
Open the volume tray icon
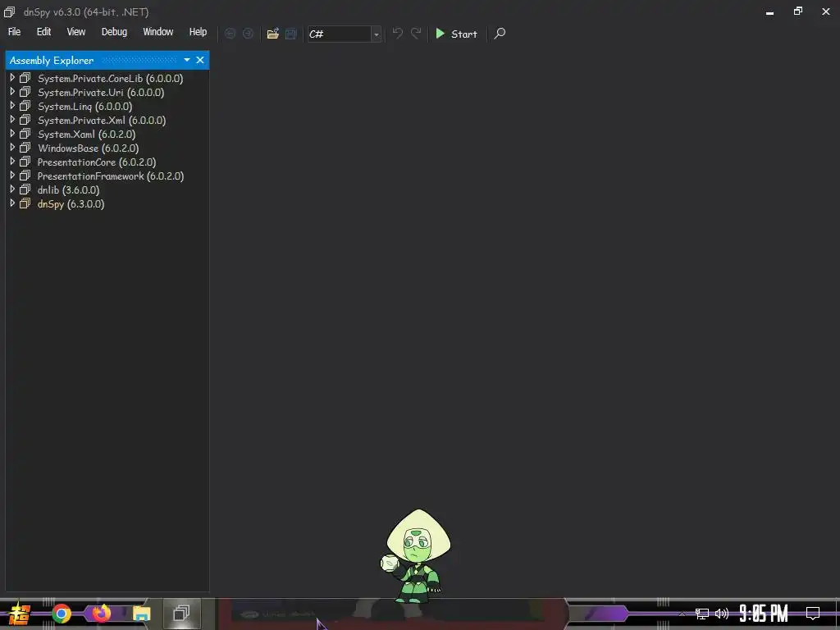(722, 614)
